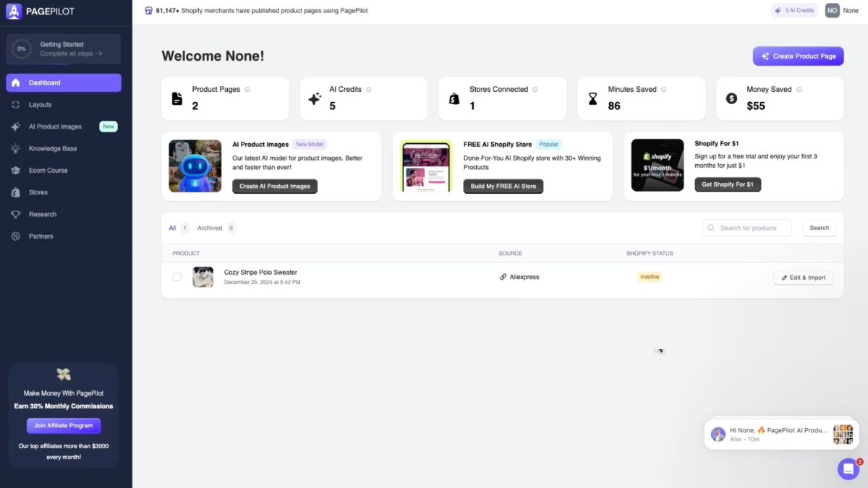The width and height of the screenshot is (868, 488).
Task: Open the chat bubble launcher icon
Action: click(x=848, y=469)
